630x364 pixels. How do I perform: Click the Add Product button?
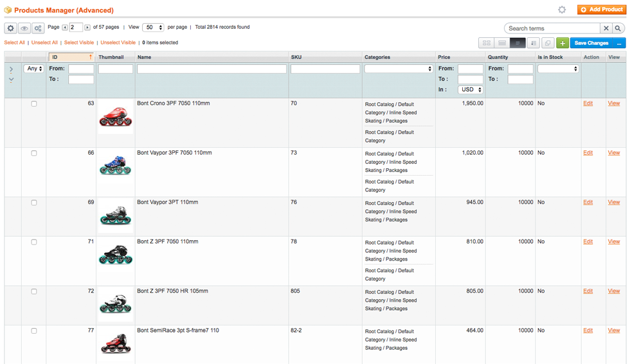click(x=602, y=10)
